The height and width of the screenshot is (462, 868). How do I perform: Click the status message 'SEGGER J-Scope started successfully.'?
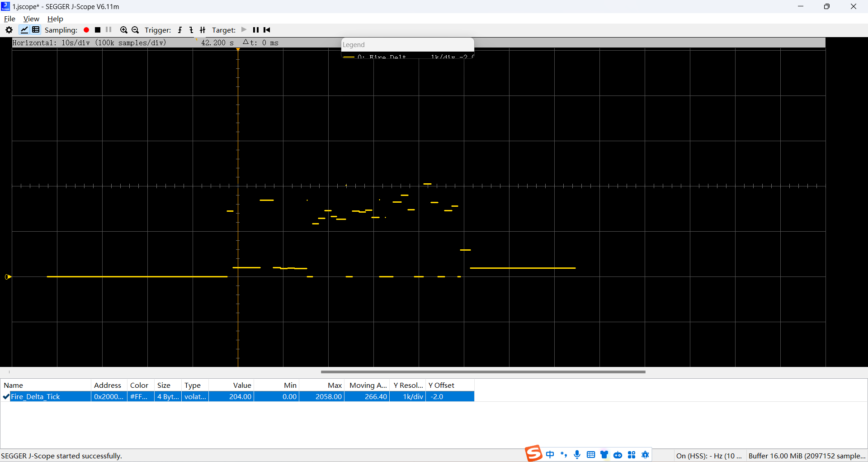(61, 456)
